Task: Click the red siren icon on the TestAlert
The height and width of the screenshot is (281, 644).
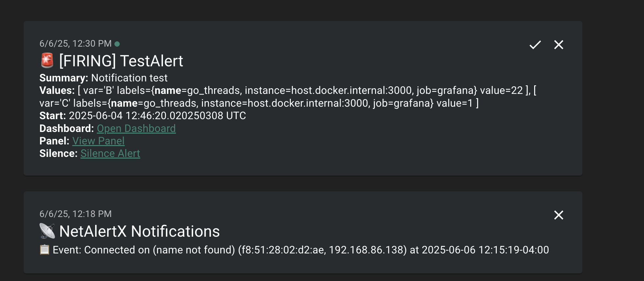Action: point(47,60)
